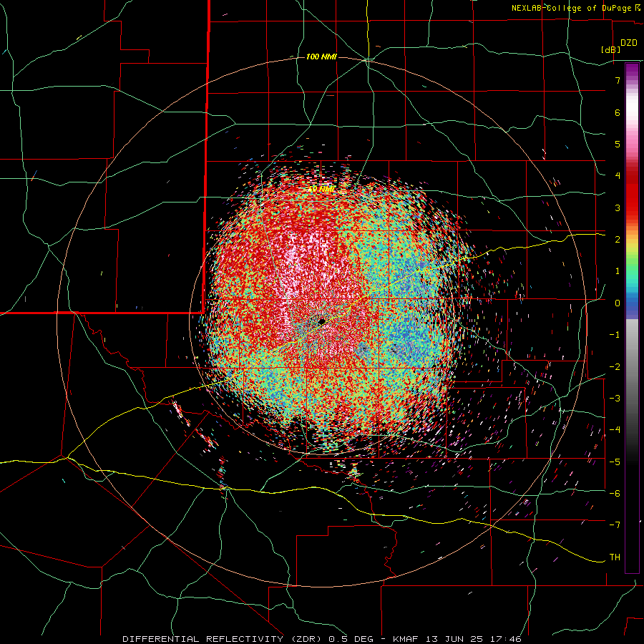Viewport: 644px width, 644px height.
Task: Click the -5 value on the color scale
Action: [x=615, y=462]
